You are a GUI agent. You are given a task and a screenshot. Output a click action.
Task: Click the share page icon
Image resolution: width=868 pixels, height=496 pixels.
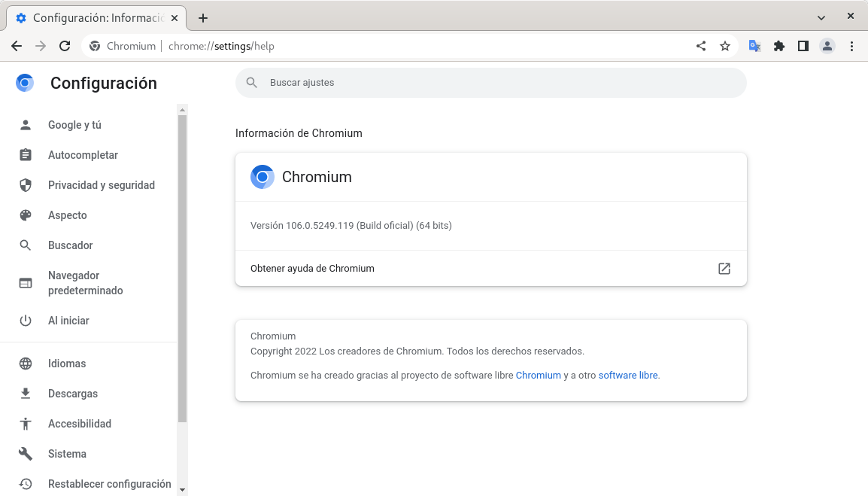pyautogui.click(x=701, y=46)
